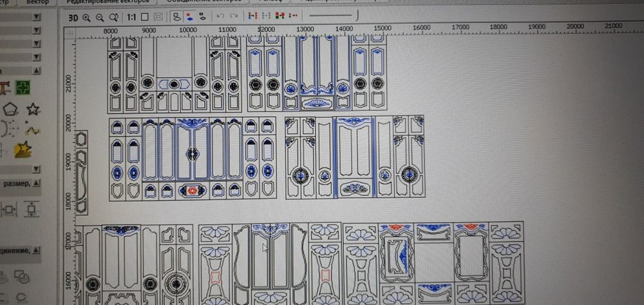Screen dimensions: 644x305
Task: Click the red dotted snapping icon
Action: 293,16
